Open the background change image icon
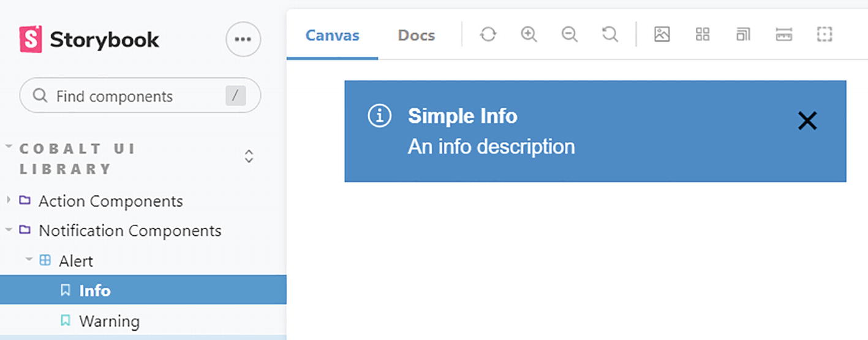The image size is (868, 340). tap(662, 34)
